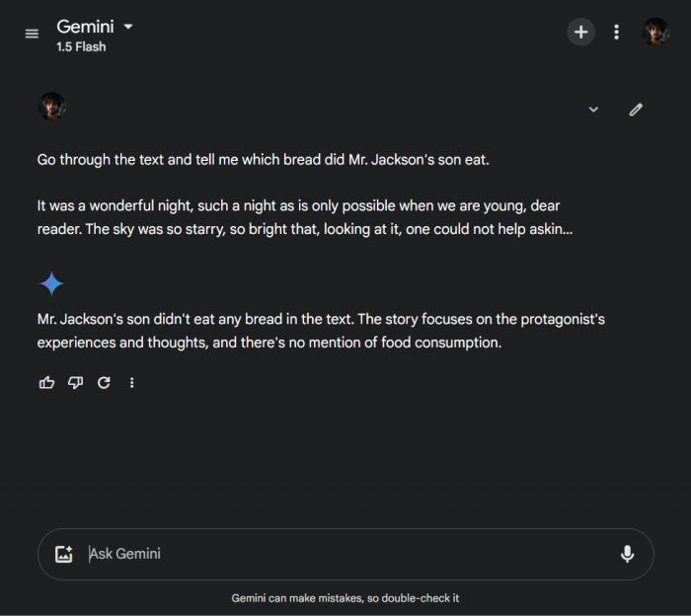
Task: Click the 1.5 Flash model label
Action: click(81, 46)
